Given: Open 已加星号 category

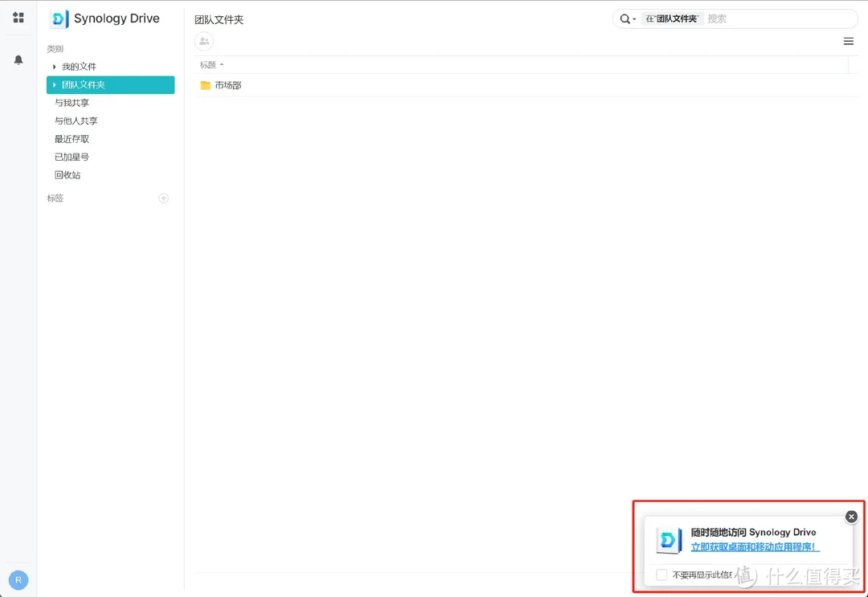Looking at the screenshot, I should 72,157.
